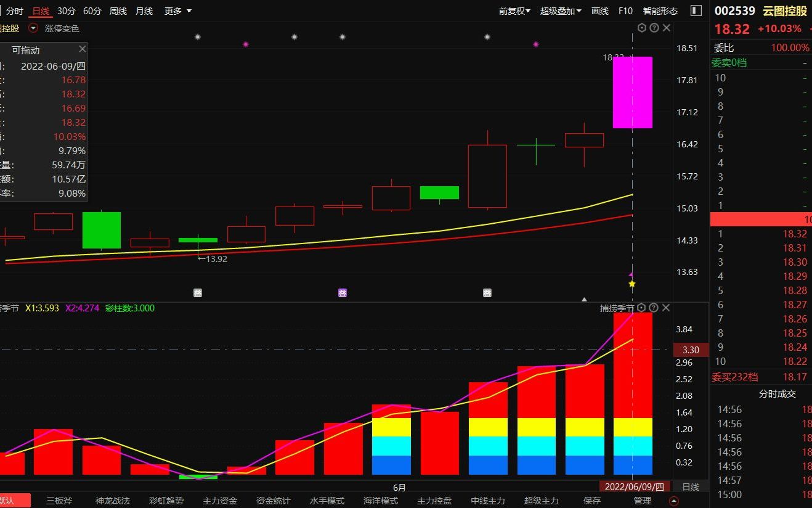Click bid level 1 price 18.32
This screenshot has height=508, width=812.
tap(795, 234)
